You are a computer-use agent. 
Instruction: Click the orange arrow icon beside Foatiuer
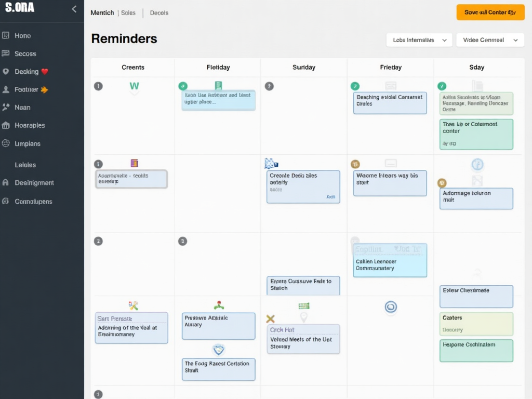click(x=44, y=89)
